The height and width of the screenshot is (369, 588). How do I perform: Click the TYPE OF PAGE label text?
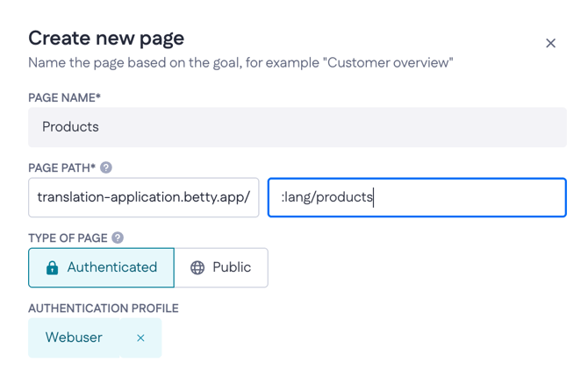click(68, 238)
